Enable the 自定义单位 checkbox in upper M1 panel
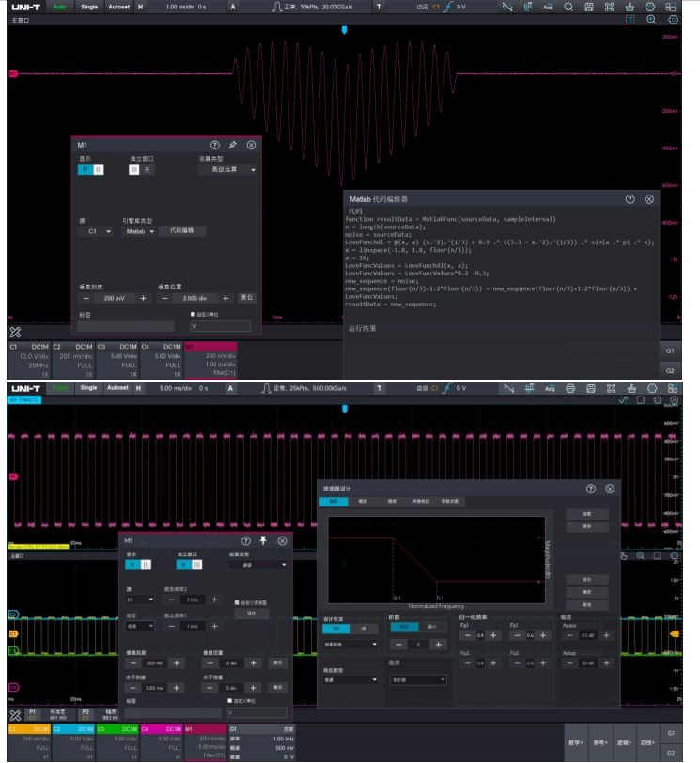700x763 pixels. click(193, 315)
